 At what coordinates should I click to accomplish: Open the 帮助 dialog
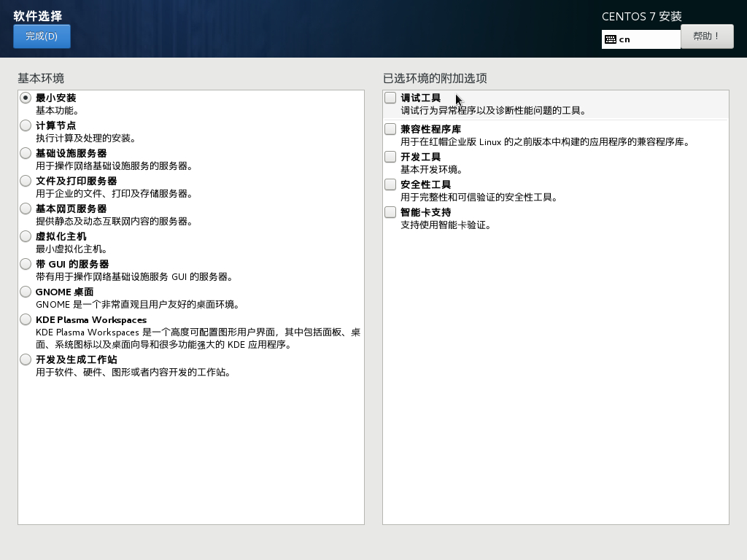click(x=706, y=36)
